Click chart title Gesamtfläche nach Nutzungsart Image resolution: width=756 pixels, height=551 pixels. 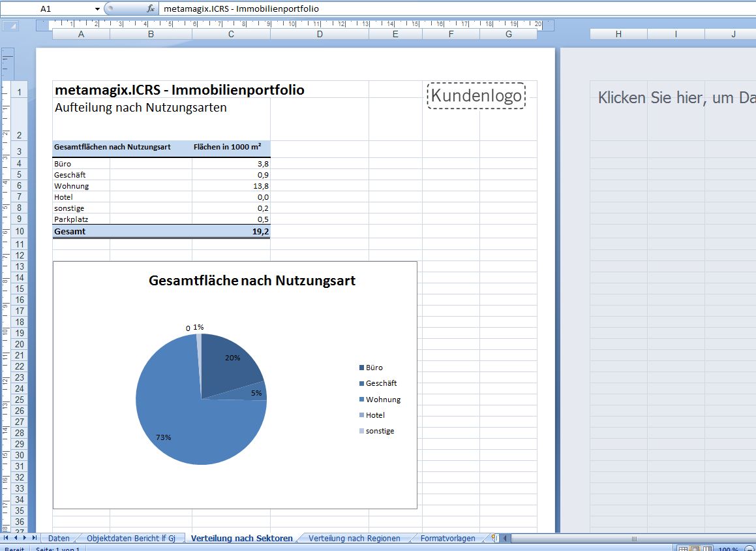click(252, 280)
